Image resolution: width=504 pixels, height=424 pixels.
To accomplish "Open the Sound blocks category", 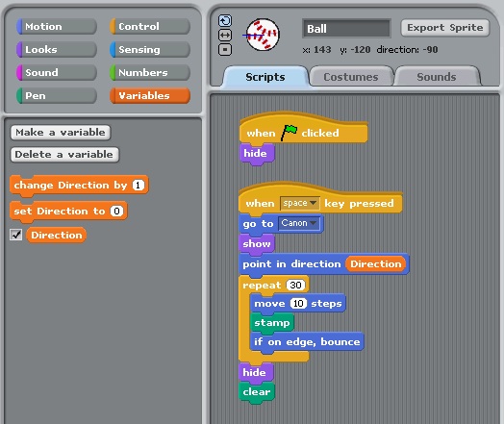I will [x=57, y=73].
